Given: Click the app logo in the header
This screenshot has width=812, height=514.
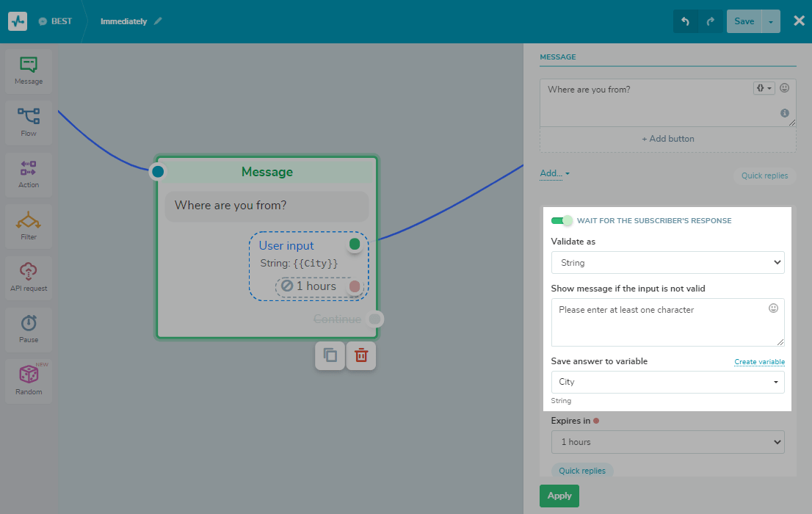Looking at the screenshot, I should tap(18, 21).
